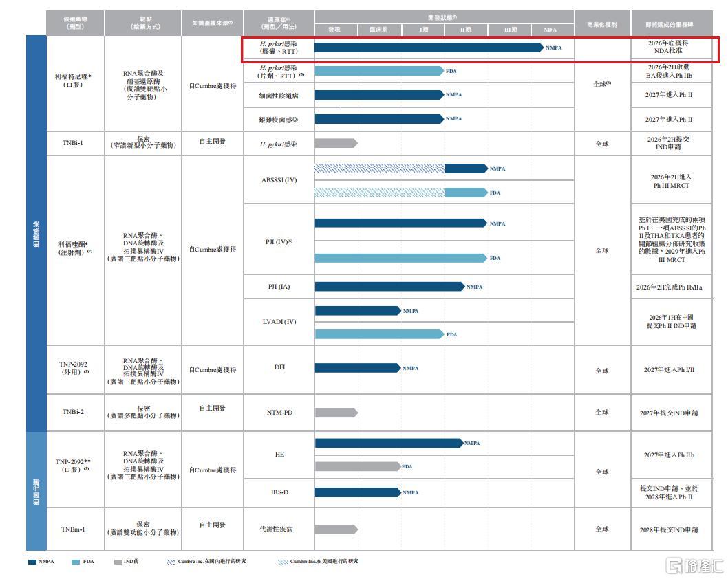
Task: Click the gray progress bar for 代謝性疾病
Action: [336, 529]
